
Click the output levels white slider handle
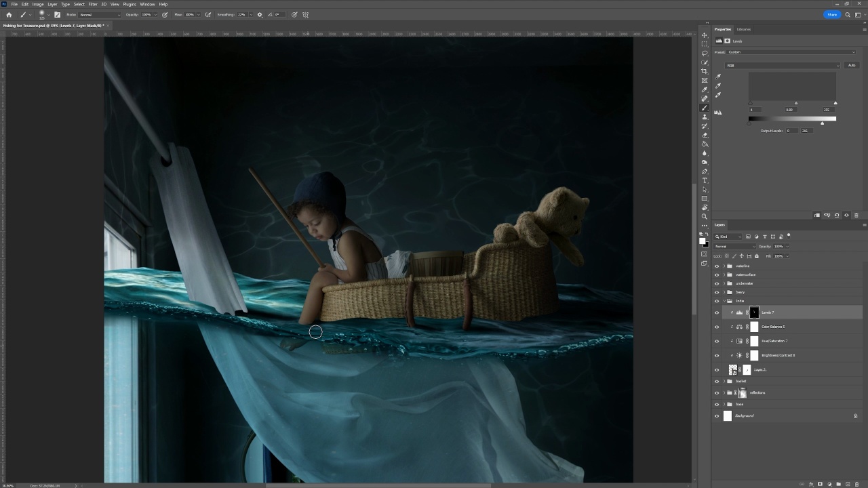pos(823,123)
